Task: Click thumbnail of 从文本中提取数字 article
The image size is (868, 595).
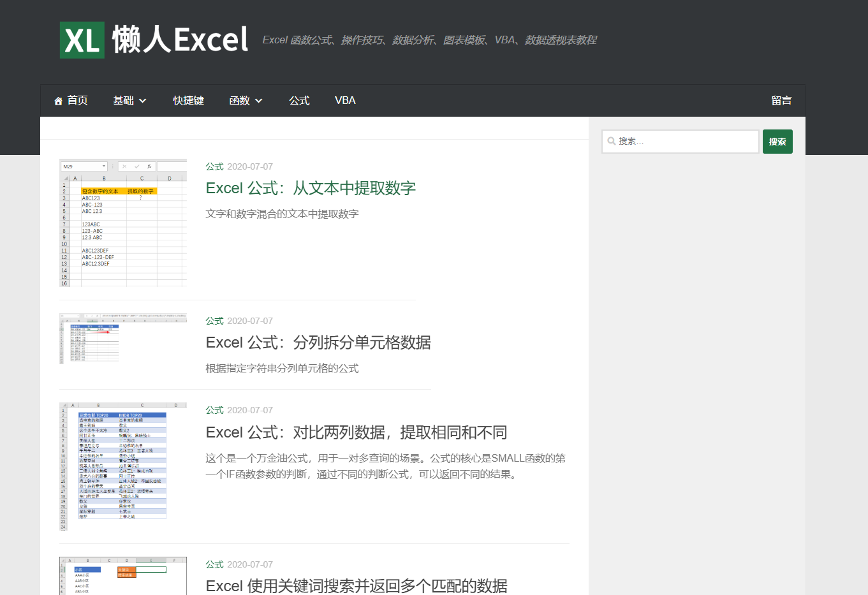Action: (x=123, y=223)
